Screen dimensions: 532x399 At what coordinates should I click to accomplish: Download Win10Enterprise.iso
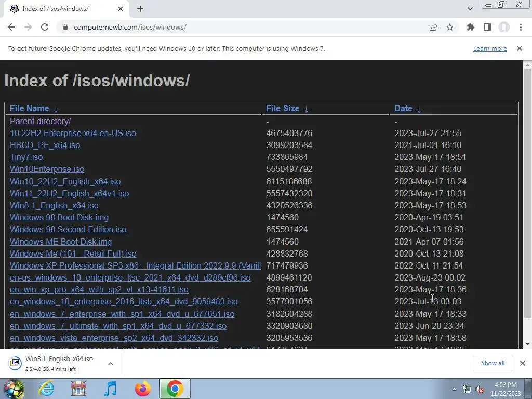47,169
